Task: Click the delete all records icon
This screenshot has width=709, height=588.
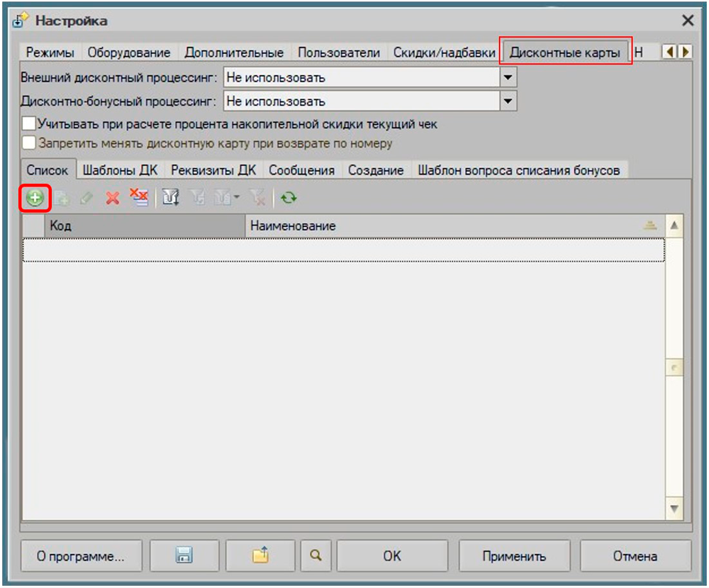Action: (138, 198)
